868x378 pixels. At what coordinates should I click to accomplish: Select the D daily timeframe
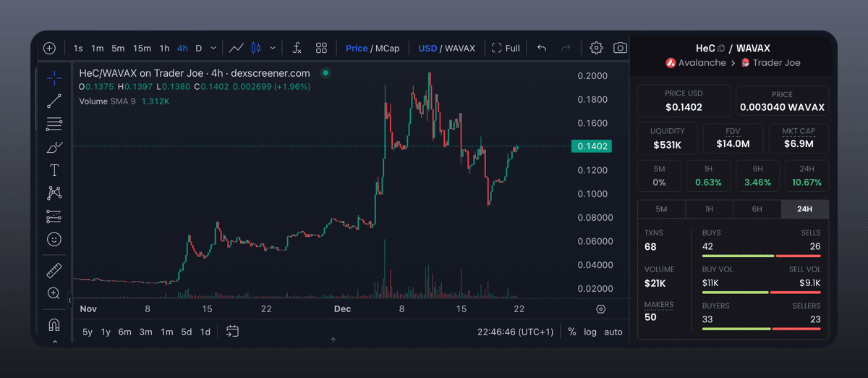(x=199, y=49)
